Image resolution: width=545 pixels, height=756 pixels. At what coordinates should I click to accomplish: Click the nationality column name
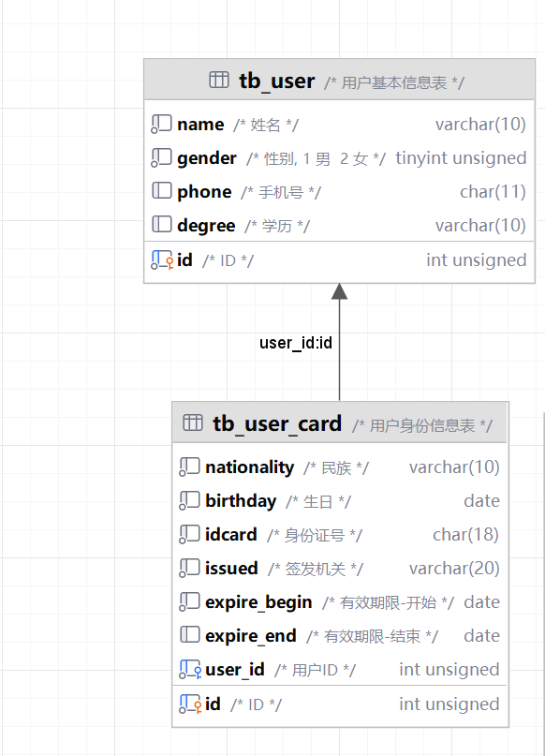click(250, 467)
